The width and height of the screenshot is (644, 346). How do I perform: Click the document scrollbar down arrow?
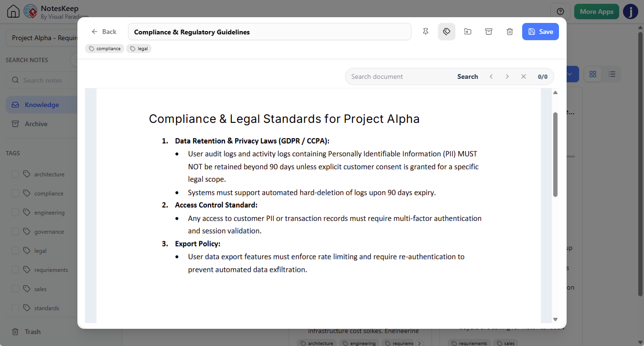tap(555, 319)
